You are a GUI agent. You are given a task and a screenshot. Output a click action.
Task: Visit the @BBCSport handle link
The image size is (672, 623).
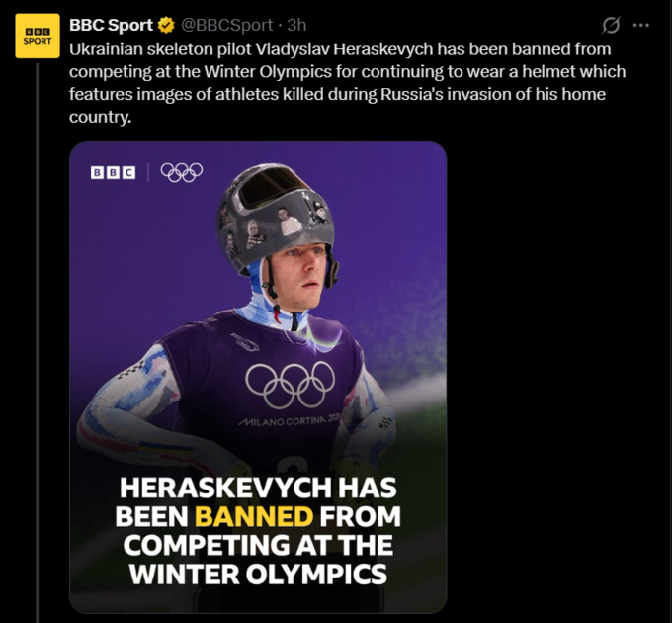click(x=227, y=26)
